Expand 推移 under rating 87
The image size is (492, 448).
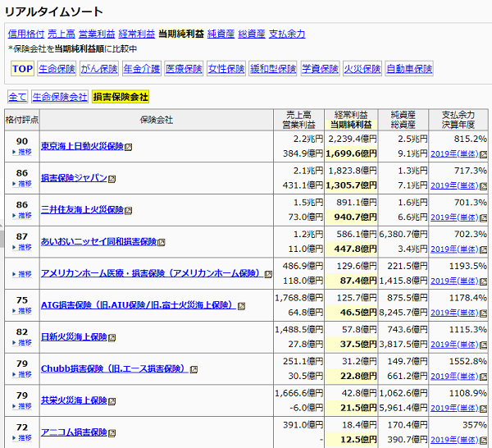pyautogui.click(x=22, y=248)
